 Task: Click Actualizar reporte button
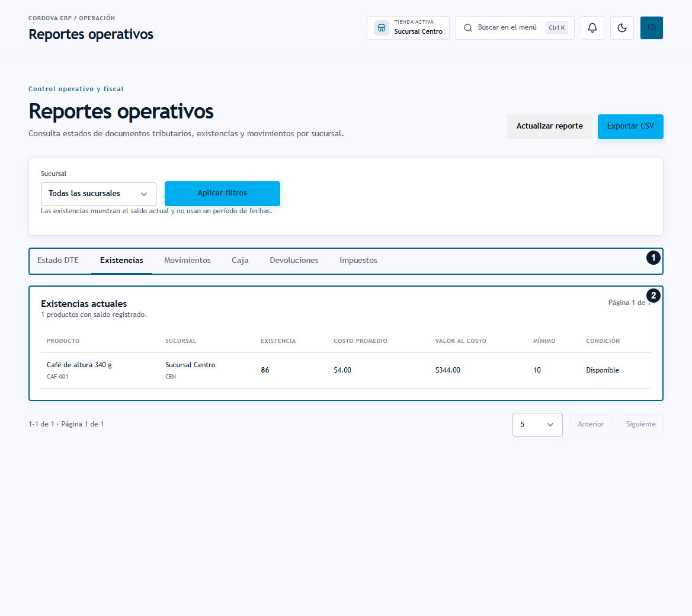pos(549,126)
